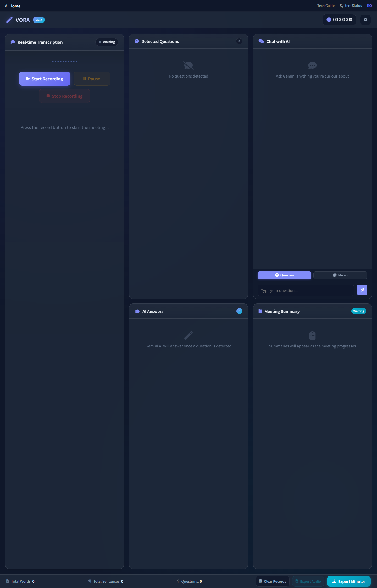377x588 pixels.
Task: Click the dotted audio level indicator
Action: coord(64,62)
